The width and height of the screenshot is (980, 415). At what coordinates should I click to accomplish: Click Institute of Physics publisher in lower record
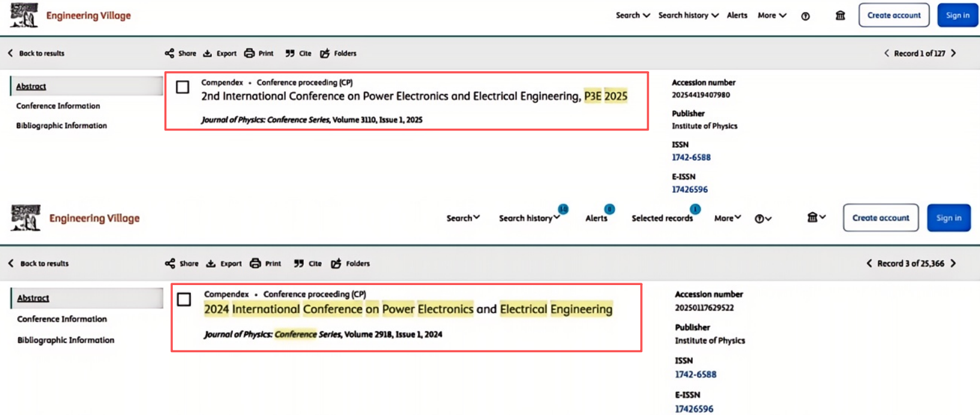(x=710, y=340)
